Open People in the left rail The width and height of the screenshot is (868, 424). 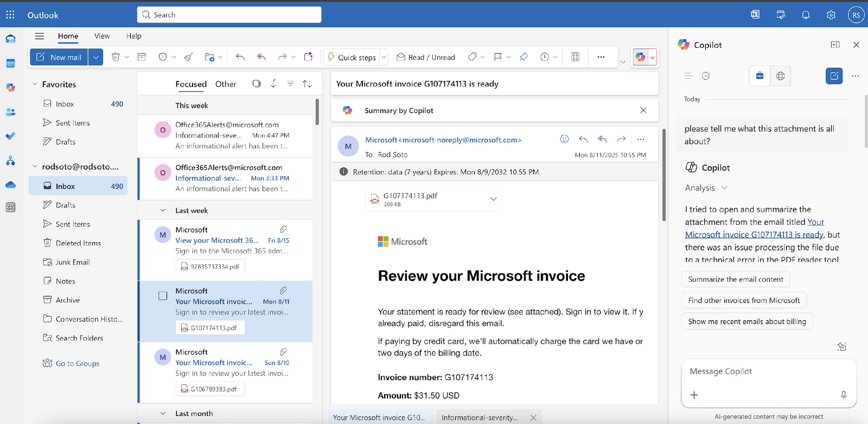[10, 112]
